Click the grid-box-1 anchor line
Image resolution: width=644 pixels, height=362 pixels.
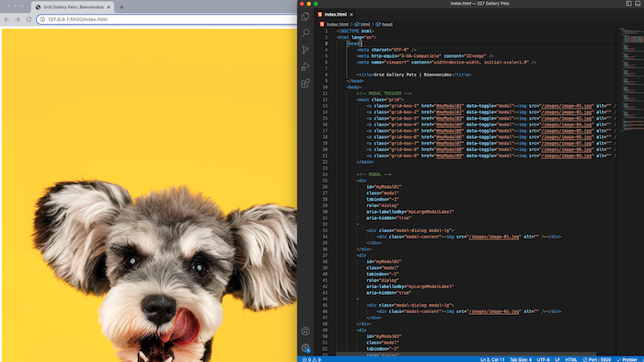click(x=490, y=106)
